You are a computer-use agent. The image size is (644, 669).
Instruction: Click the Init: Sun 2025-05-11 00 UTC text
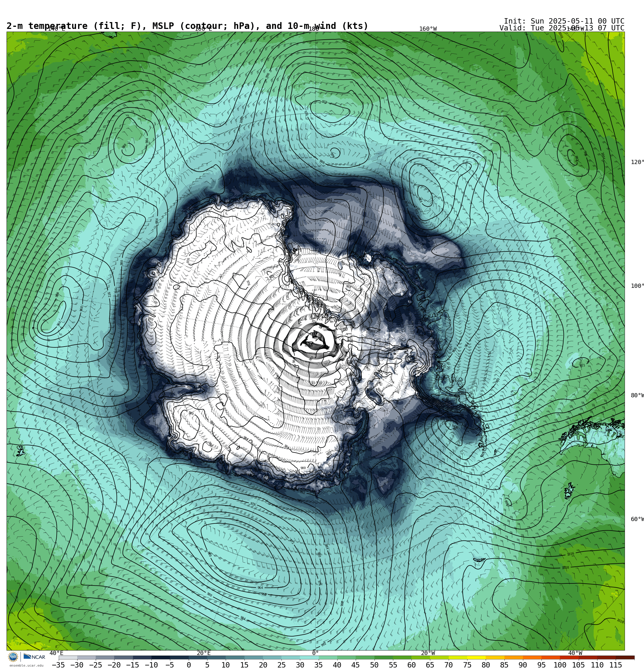tap(564, 21)
